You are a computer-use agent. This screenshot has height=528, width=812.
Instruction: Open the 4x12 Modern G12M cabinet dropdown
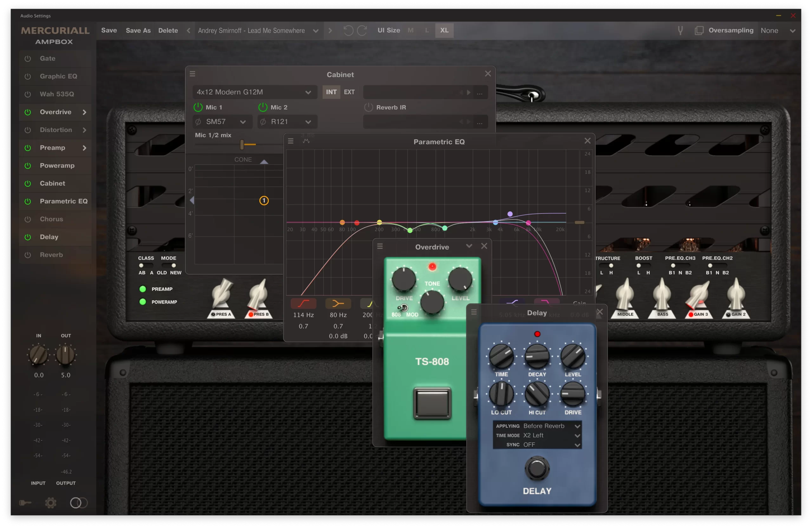255,92
